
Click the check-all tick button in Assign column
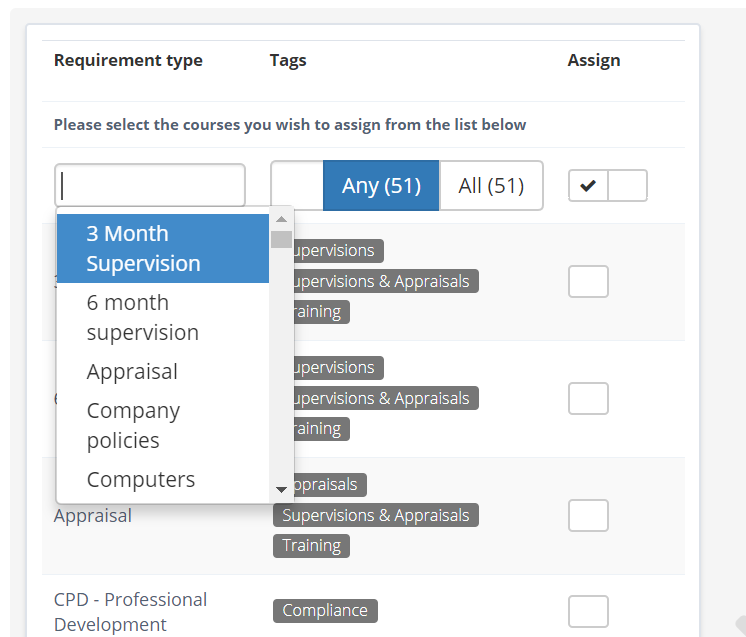click(588, 186)
